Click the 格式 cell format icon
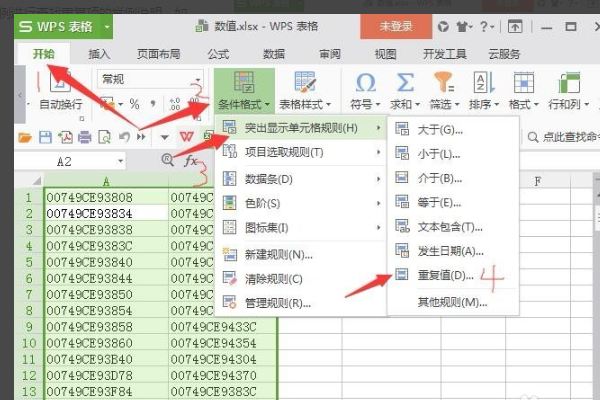This screenshot has width=600, height=400. point(524,82)
